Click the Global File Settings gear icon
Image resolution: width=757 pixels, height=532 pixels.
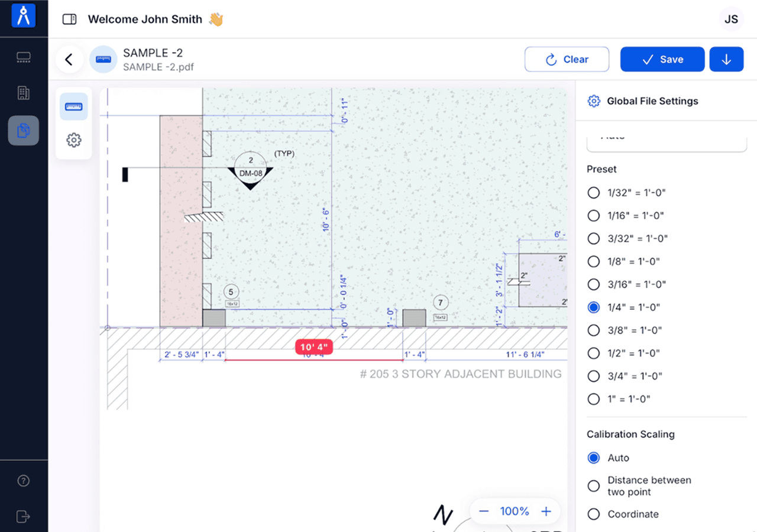coord(594,101)
